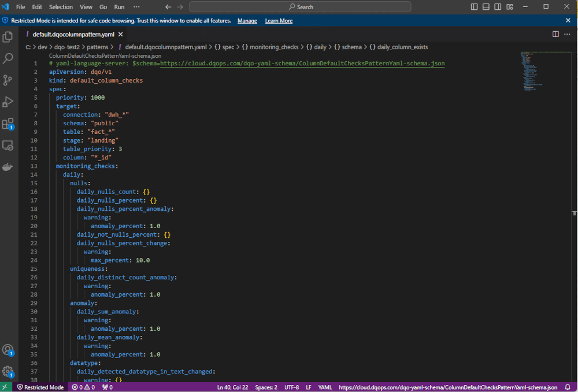
Task: Open Source Control view
Action: point(8,80)
